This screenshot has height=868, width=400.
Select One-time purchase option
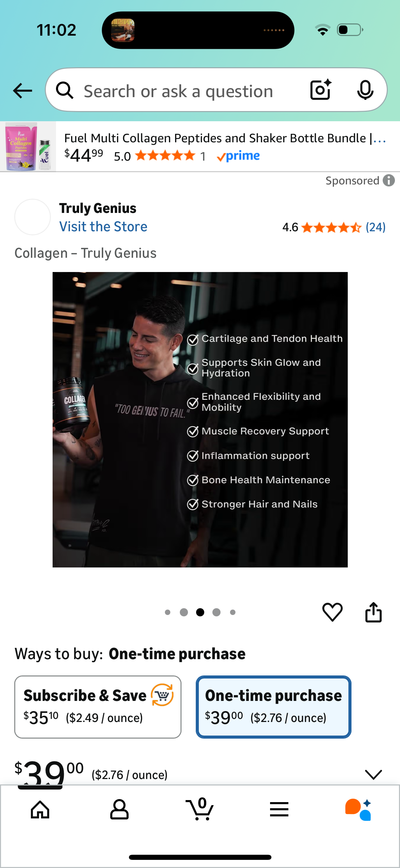pyautogui.click(x=273, y=707)
